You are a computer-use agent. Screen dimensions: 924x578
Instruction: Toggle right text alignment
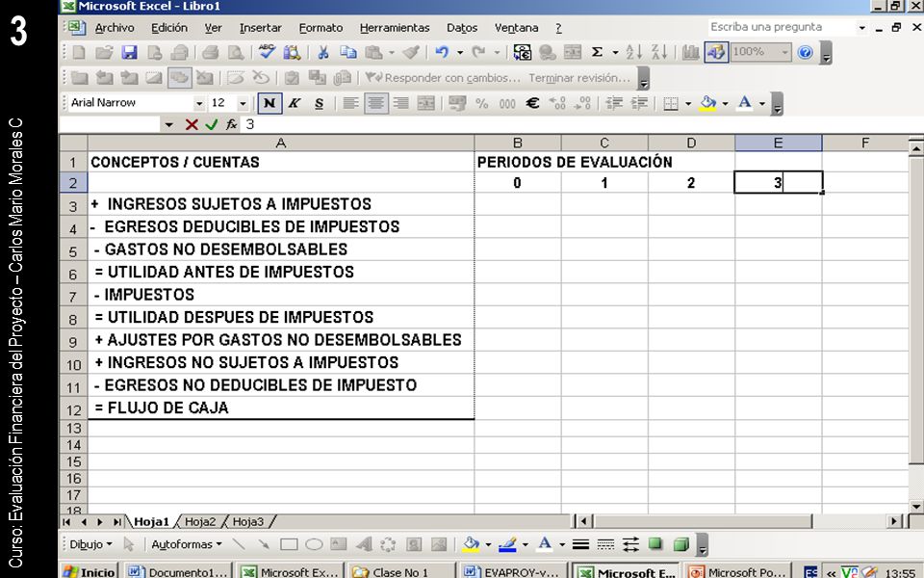pyautogui.click(x=401, y=103)
